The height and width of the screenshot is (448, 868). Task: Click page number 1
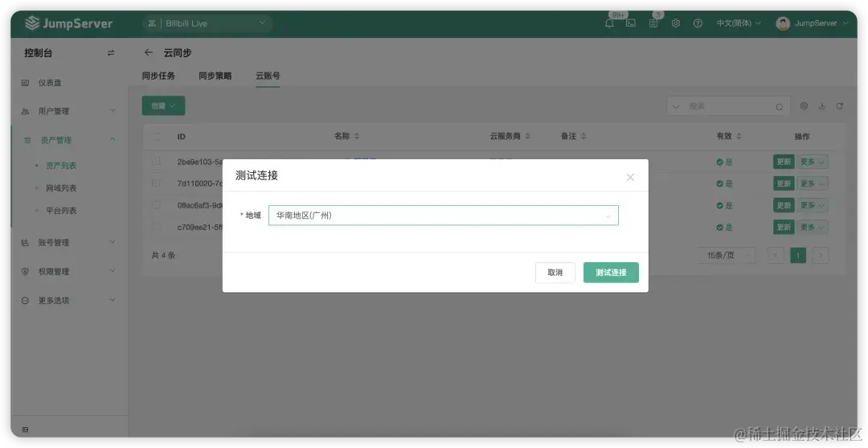[x=798, y=255]
